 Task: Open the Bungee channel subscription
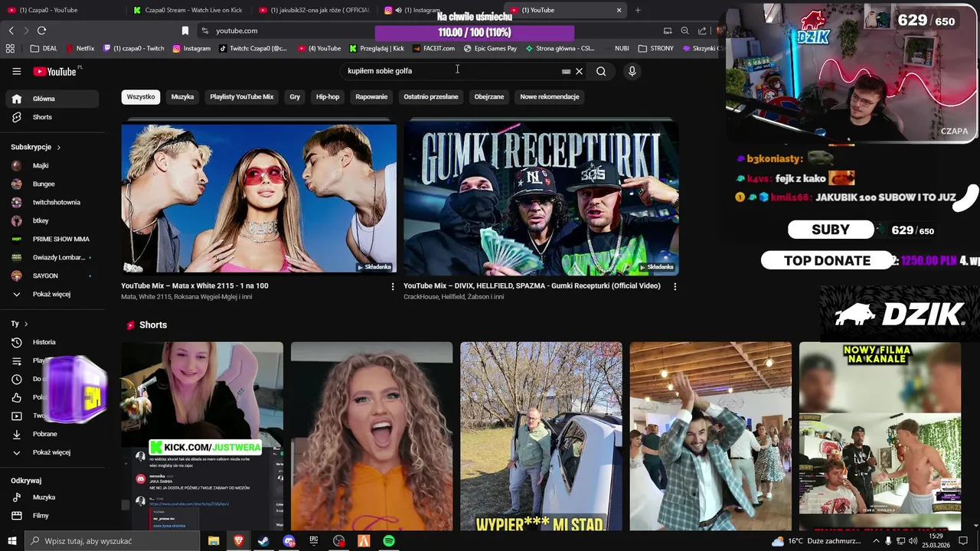click(52, 184)
